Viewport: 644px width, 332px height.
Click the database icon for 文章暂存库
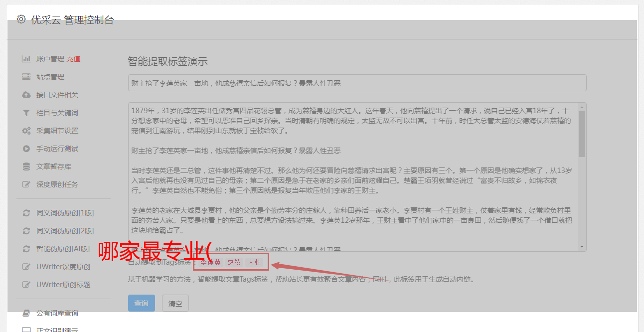(x=26, y=166)
